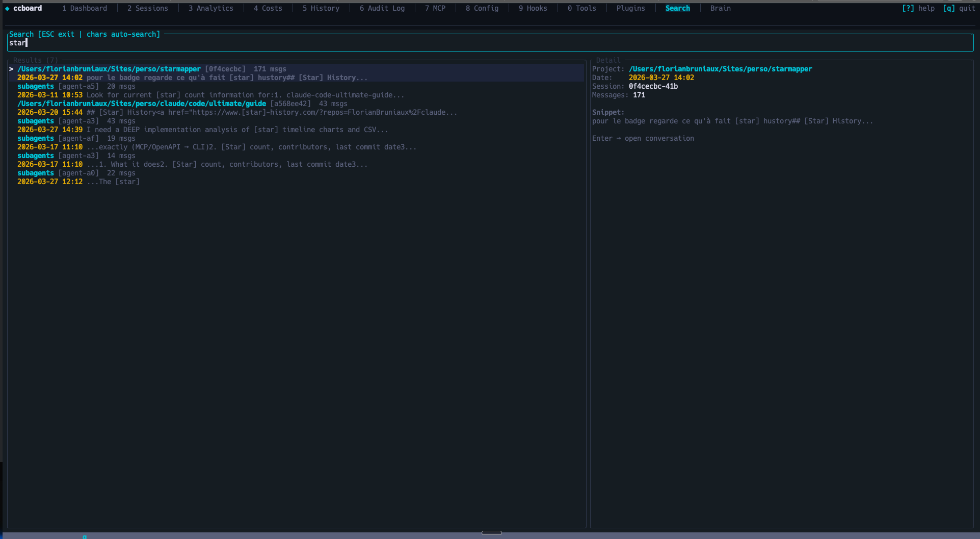
Task: Open the 3 Analytics tab
Action: coord(211,9)
